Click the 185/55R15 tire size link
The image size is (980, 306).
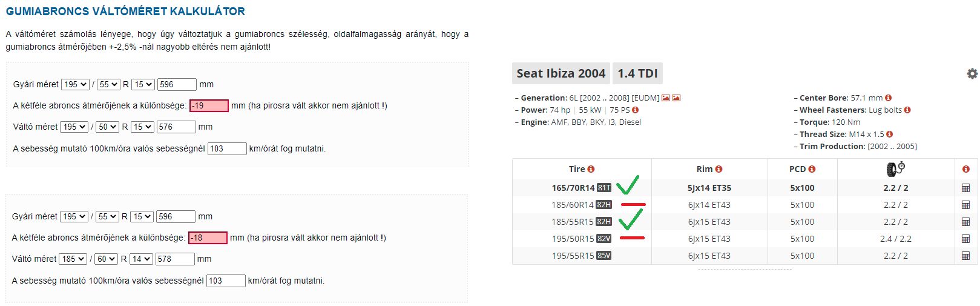[573, 222]
